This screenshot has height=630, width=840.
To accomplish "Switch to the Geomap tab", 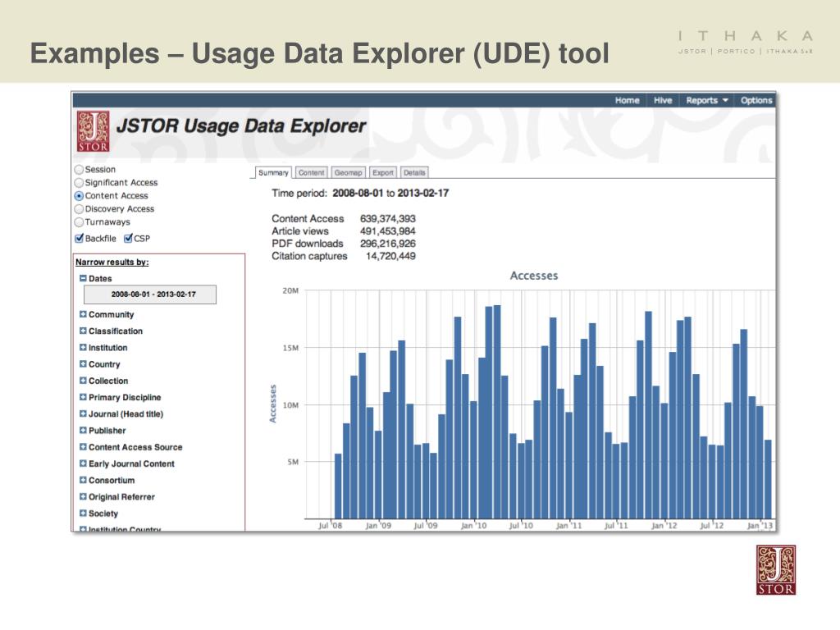I will [348, 172].
